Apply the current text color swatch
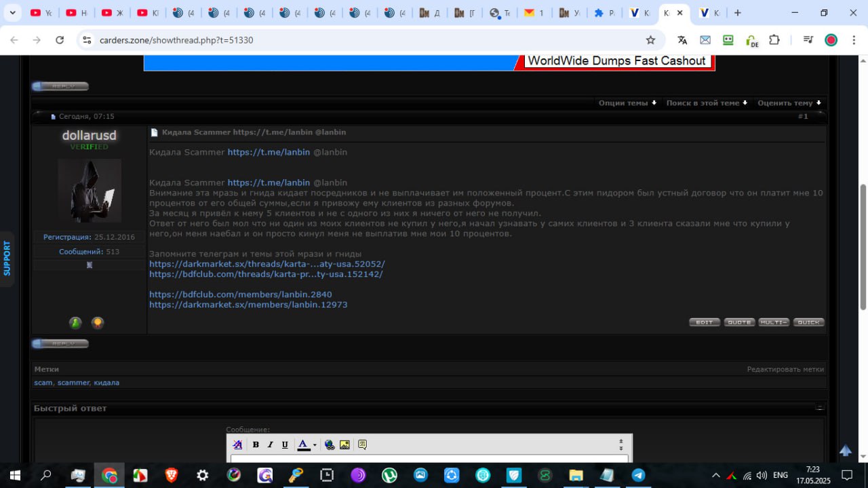The height and width of the screenshot is (488, 868). coord(303,445)
